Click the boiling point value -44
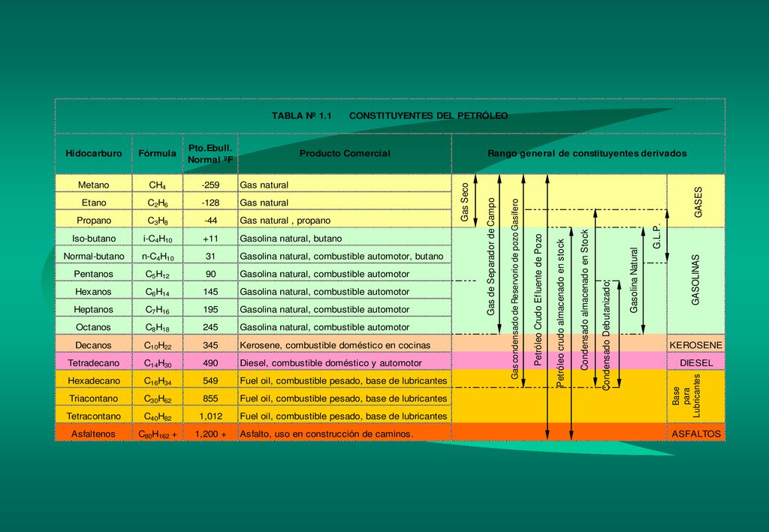Image resolution: width=769 pixels, height=532 pixels. 210,221
